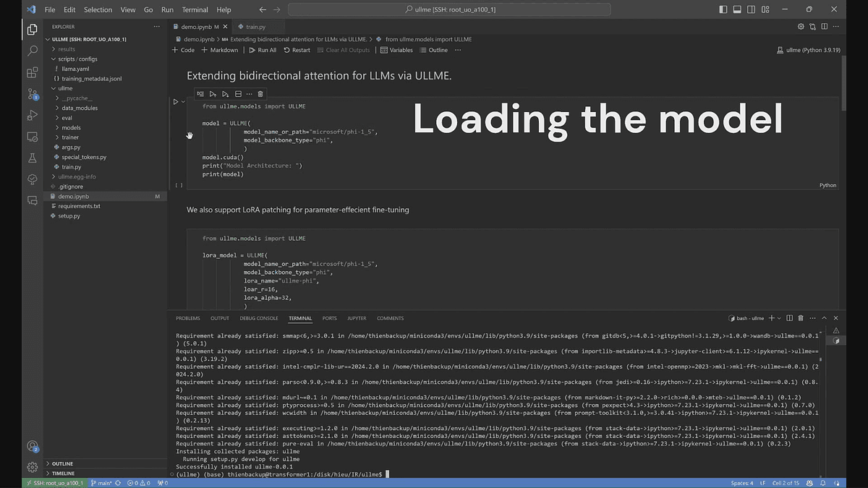This screenshot has width=868, height=488.
Task: Click terminal panel More Actions ellipsis
Action: 812,318
